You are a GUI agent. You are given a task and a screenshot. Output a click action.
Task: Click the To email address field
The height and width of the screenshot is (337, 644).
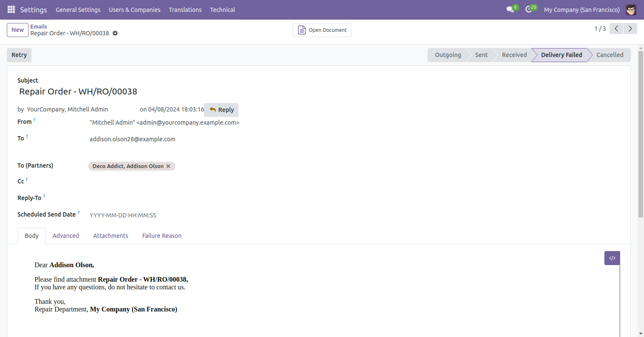[132, 139]
